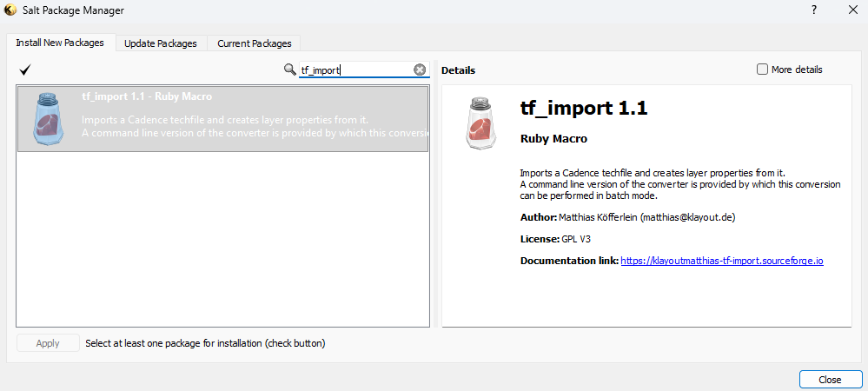
Task: Open the Update Packages tab
Action: 161,43
